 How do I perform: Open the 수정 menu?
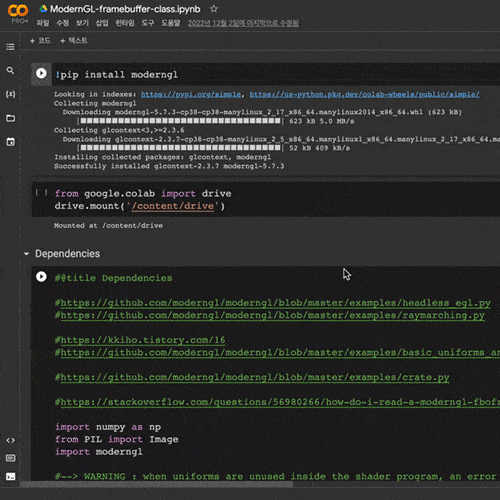tap(62, 23)
